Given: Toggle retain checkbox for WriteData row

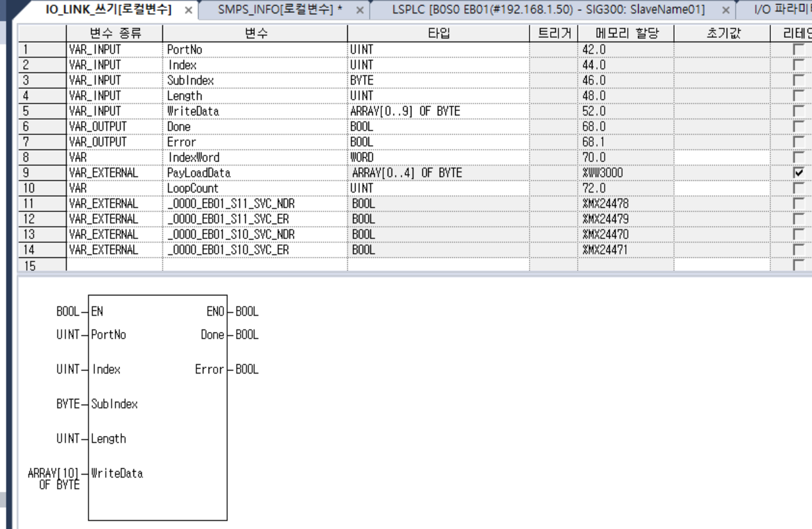Looking at the screenshot, I should pos(798,110).
